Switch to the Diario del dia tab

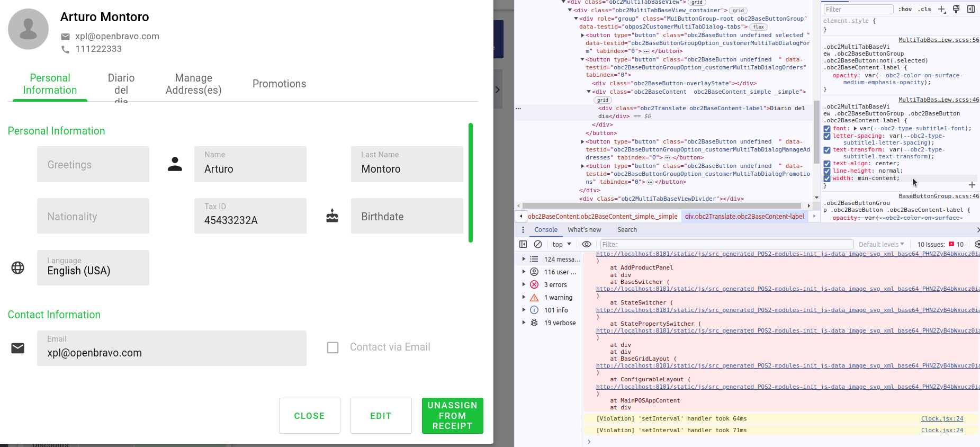[121, 87]
